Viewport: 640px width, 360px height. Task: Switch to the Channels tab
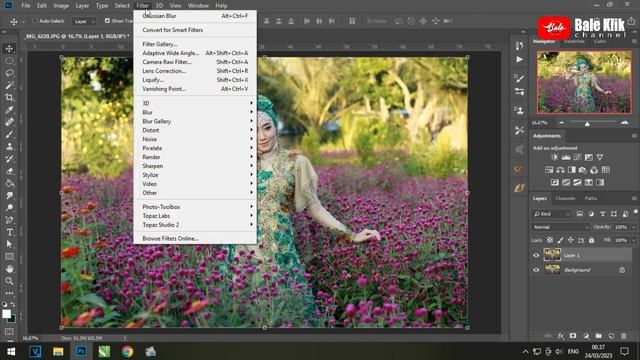click(565, 198)
